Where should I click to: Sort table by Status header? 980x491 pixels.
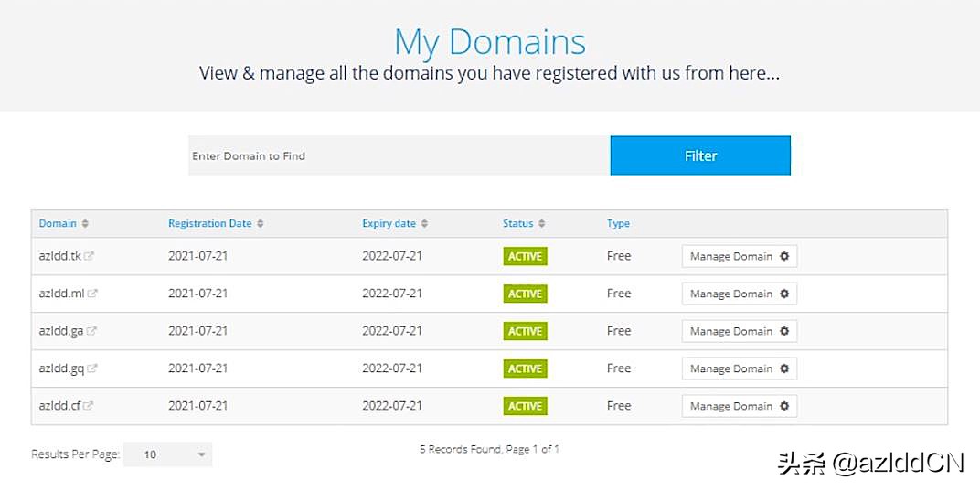[x=518, y=223]
